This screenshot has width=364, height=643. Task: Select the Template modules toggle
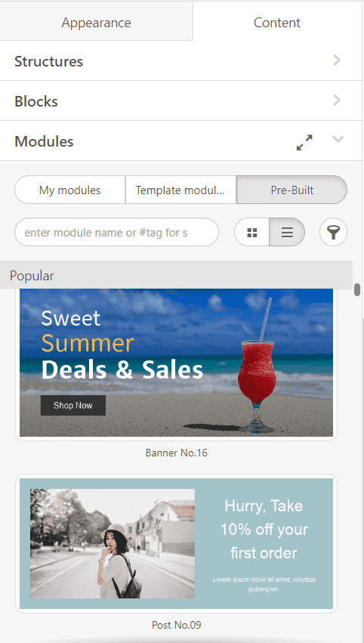coord(180,190)
